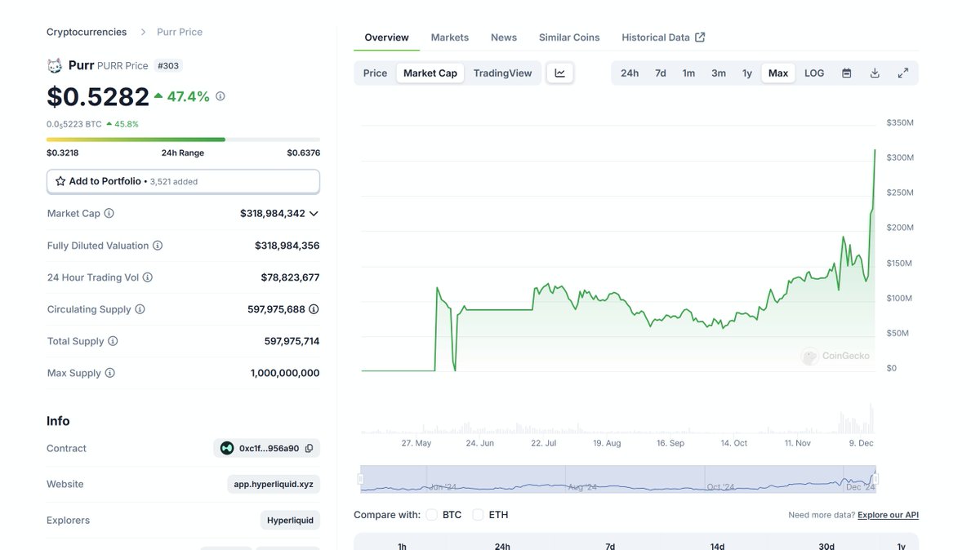Viewport: 980px width, 550px height.
Task: Select the 1y time range
Action: point(747,73)
